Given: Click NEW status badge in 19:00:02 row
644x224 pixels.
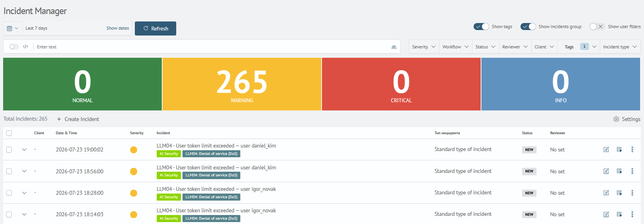Looking at the screenshot, I should (529, 150).
